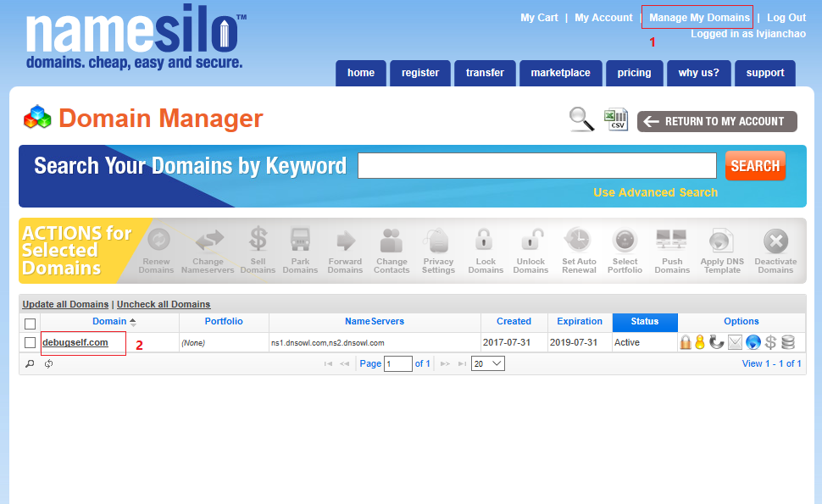822x504 pixels.
Task: Click the Deactivate Domains X icon
Action: [x=776, y=241]
